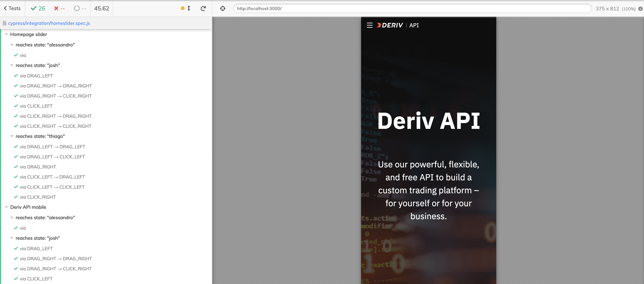Collapse first reaches state "josh" group
Viewport: 644px width, 284px height.
[12, 66]
